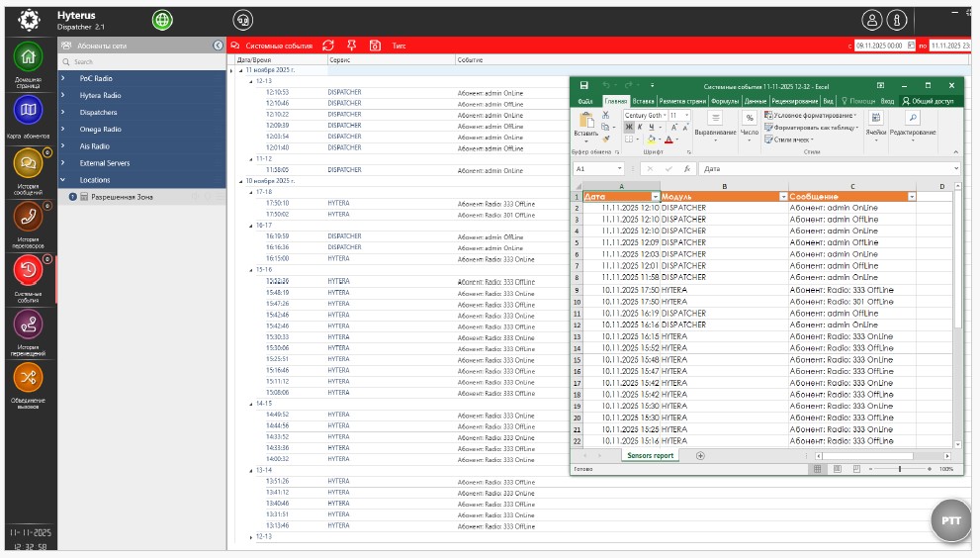Expand the Dispatchers group
Screen dimensions: 980x558
click(x=63, y=112)
